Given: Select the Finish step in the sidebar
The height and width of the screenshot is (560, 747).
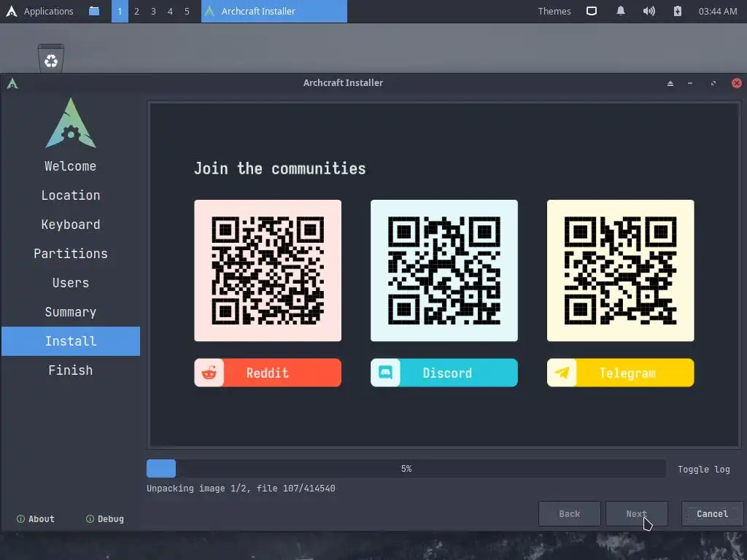Looking at the screenshot, I should [71, 370].
